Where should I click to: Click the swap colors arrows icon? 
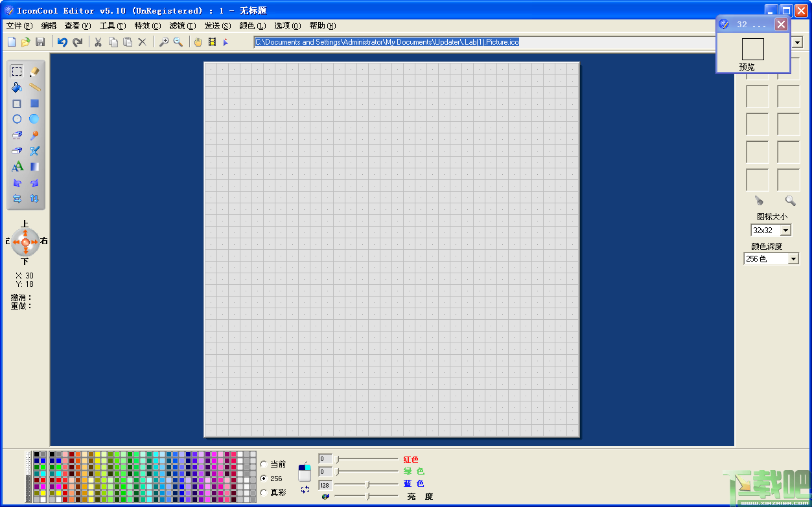pos(305,490)
